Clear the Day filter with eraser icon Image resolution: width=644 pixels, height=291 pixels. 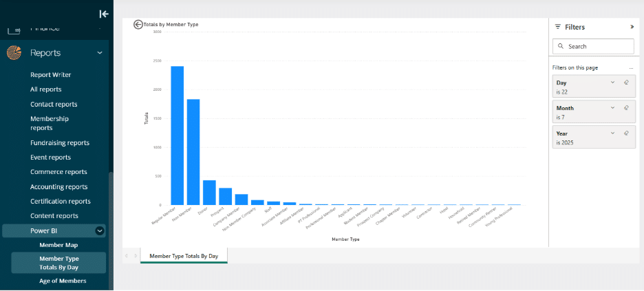[626, 83]
